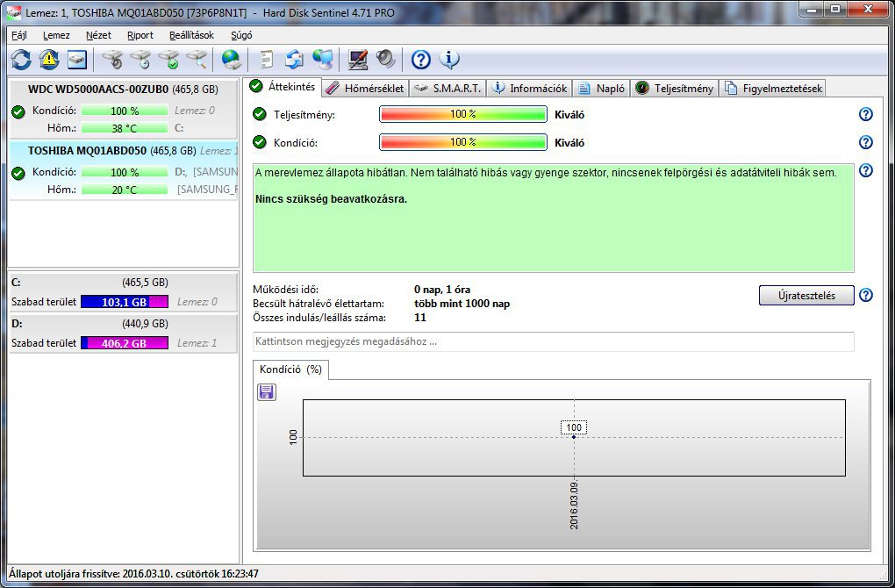The height and width of the screenshot is (588, 895).
Task: Click the help icon next to Újratesztelés
Action: click(866, 295)
